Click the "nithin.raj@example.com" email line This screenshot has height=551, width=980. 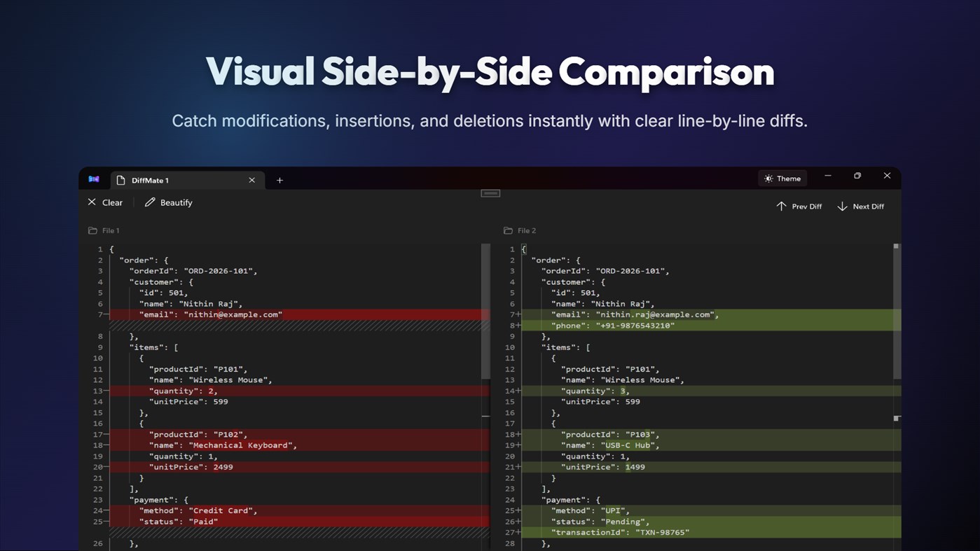coord(711,314)
